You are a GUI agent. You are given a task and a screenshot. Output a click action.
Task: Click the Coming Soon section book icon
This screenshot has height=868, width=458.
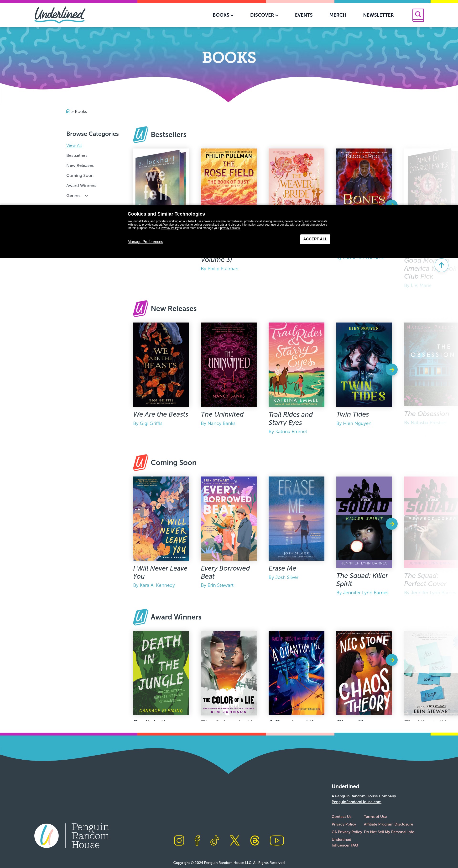[x=141, y=462]
